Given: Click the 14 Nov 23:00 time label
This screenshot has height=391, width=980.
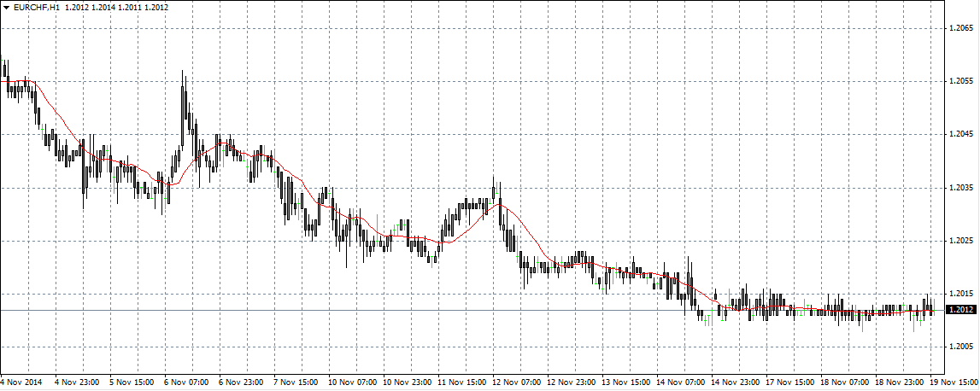Looking at the screenshot, I should [x=735, y=382].
